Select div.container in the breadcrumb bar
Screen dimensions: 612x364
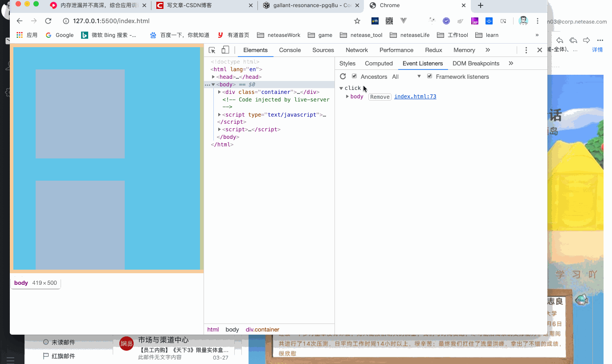point(262,330)
